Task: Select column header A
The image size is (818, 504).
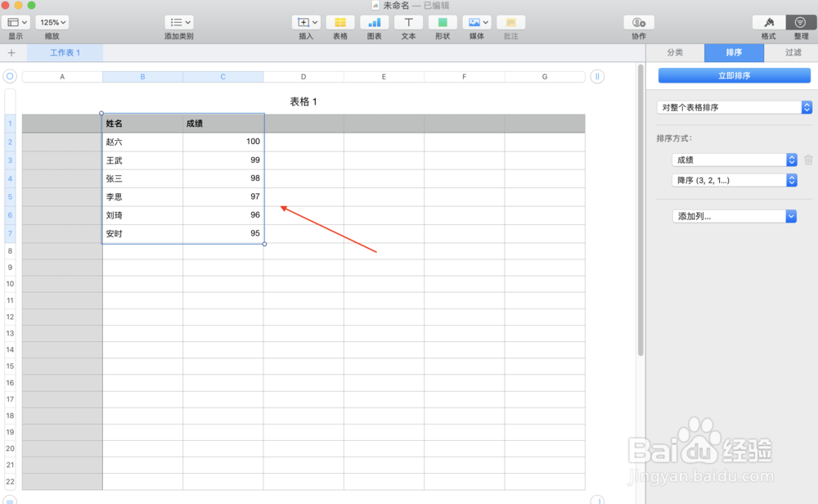Action: pyautogui.click(x=62, y=77)
